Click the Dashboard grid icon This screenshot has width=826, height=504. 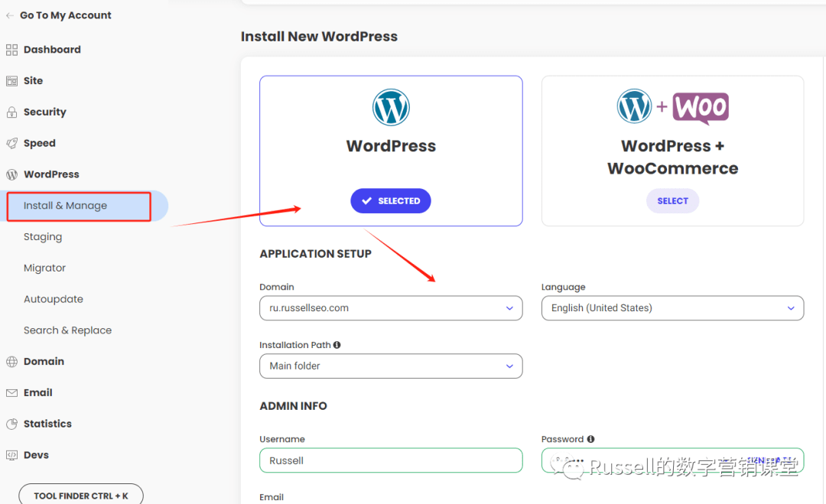[11, 50]
